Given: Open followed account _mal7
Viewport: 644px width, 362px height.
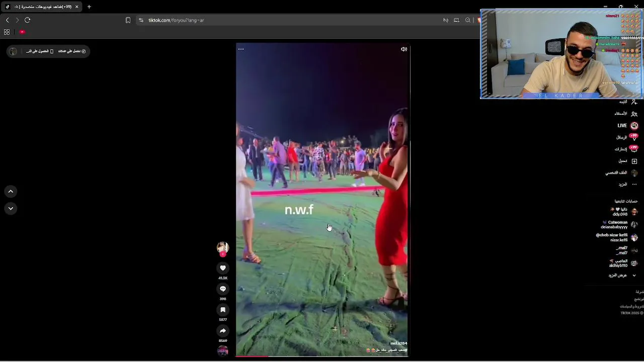Looking at the screenshot, I should click(626, 250).
